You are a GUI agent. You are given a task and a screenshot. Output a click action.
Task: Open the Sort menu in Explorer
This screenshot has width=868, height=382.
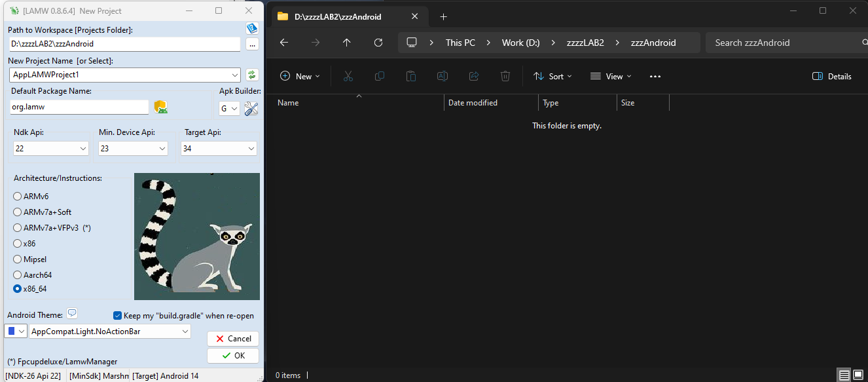pos(552,76)
